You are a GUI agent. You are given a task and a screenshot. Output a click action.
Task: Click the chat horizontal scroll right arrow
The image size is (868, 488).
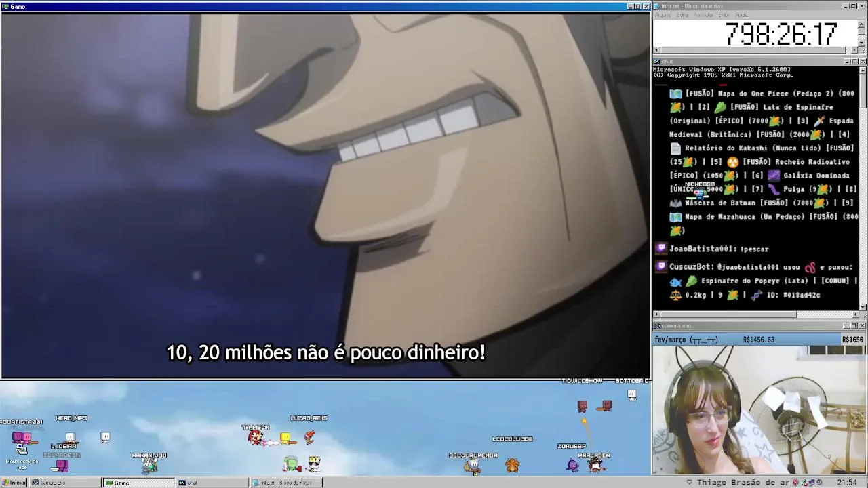point(854,314)
